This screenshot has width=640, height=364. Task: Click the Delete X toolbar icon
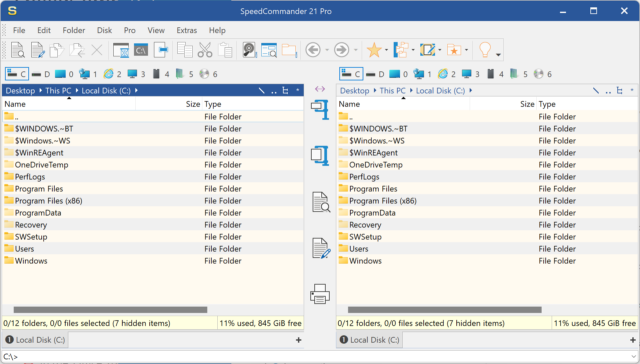[97, 50]
